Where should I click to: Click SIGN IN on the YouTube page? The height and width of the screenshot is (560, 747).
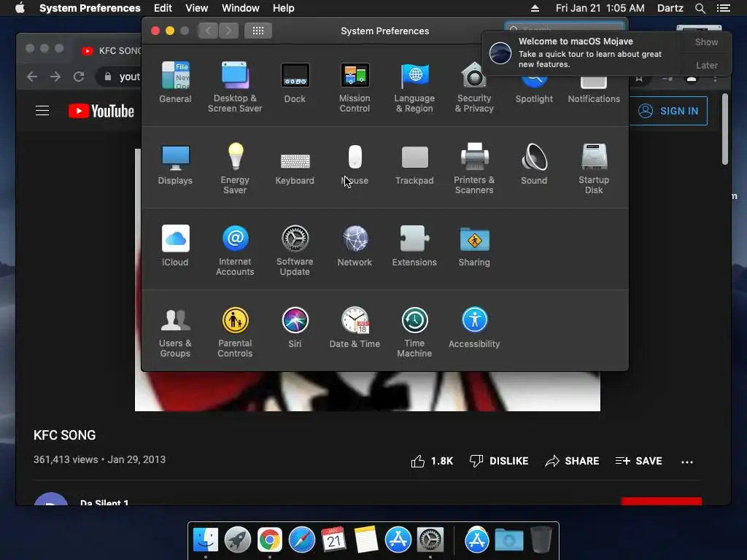[668, 111]
